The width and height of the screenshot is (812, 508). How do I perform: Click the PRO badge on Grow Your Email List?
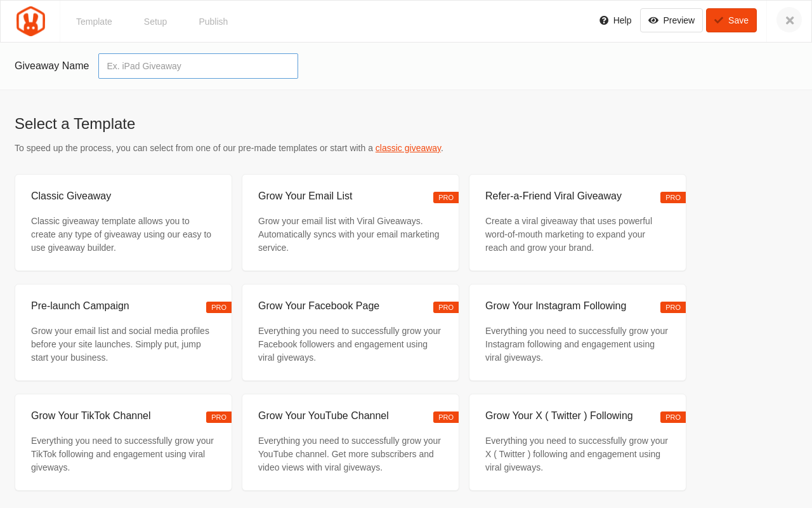click(x=446, y=197)
